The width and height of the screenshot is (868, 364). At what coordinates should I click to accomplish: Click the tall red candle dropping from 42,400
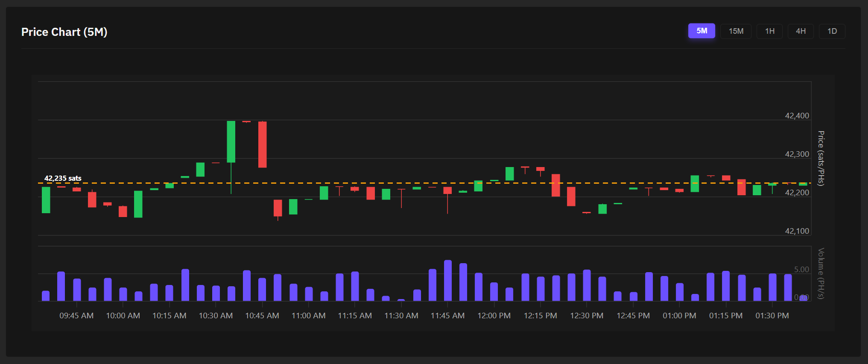click(262, 144)
